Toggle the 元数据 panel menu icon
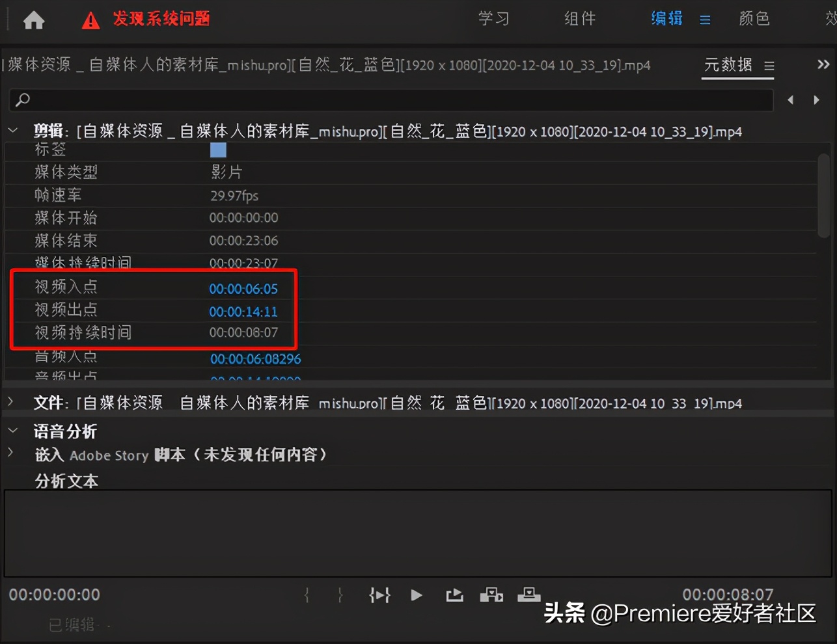Image resolution: width=837 pixels, height=644 pixels. coord(769,65)
